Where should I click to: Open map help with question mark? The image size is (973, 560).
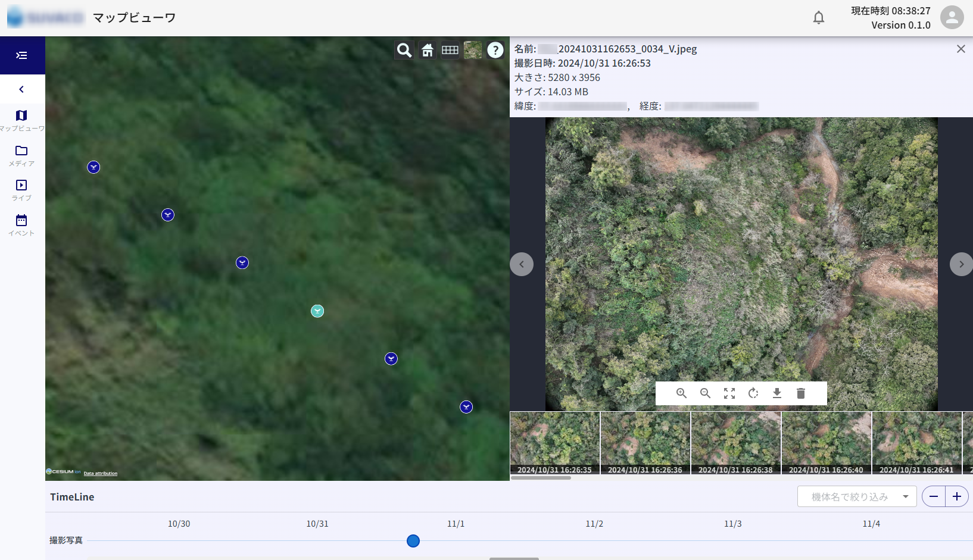[495, 50]
